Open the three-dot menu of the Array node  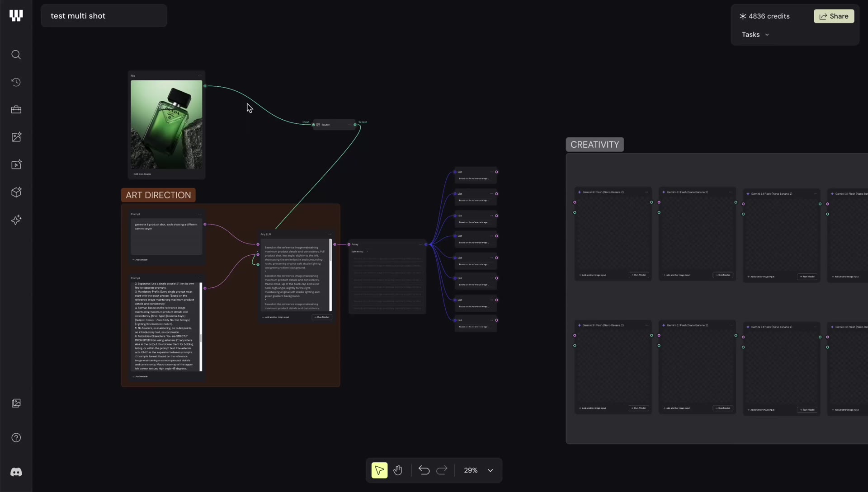420,244
